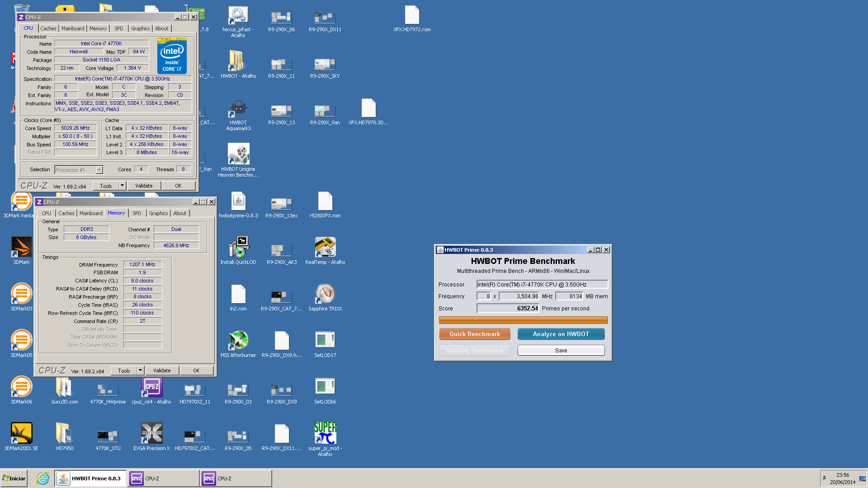This screenshot has width=868, height=488.
Task: Switch to SPD tab in lower CPU-Z
Action: (137, 213)
